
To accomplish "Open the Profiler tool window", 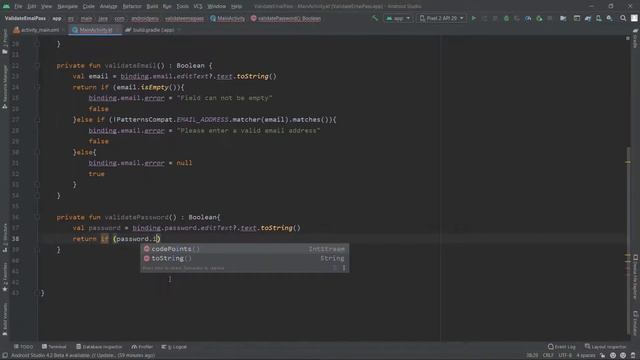I will (142, 347).
